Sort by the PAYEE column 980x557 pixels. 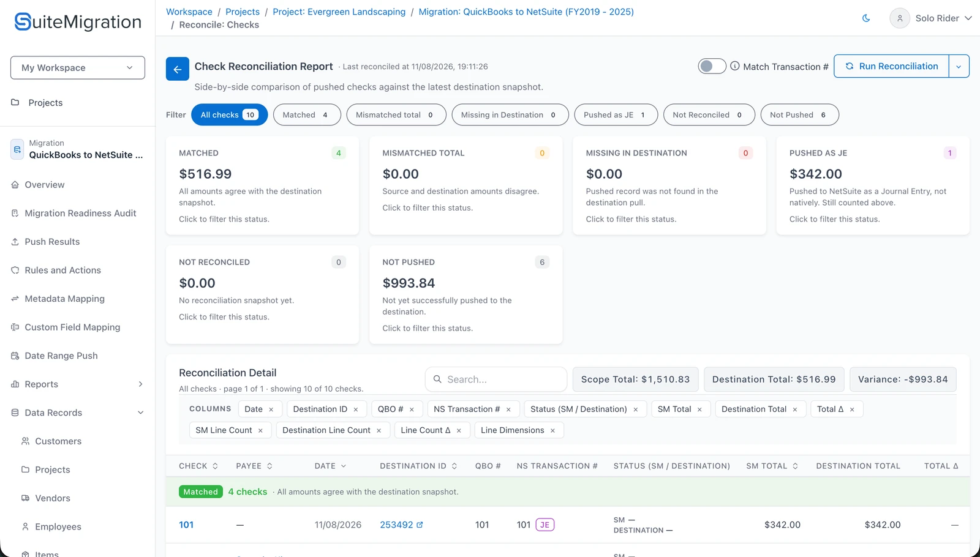[x=254, y=466]
